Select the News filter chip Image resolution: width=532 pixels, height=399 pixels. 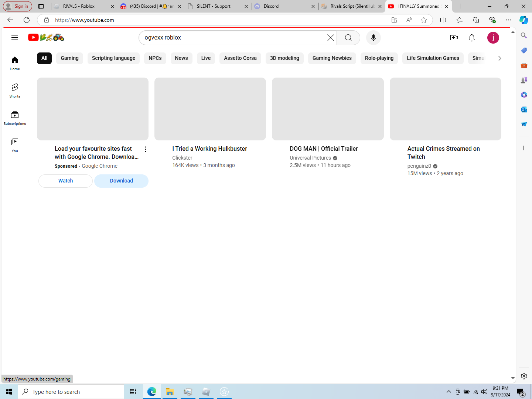point(181,58)
